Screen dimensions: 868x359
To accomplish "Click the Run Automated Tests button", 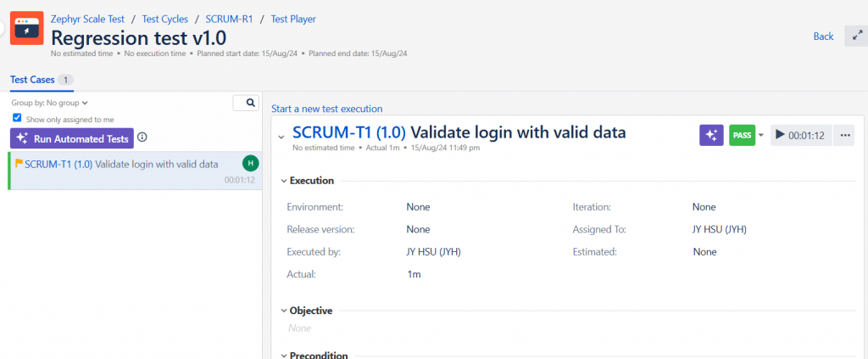I will (72, 138).
